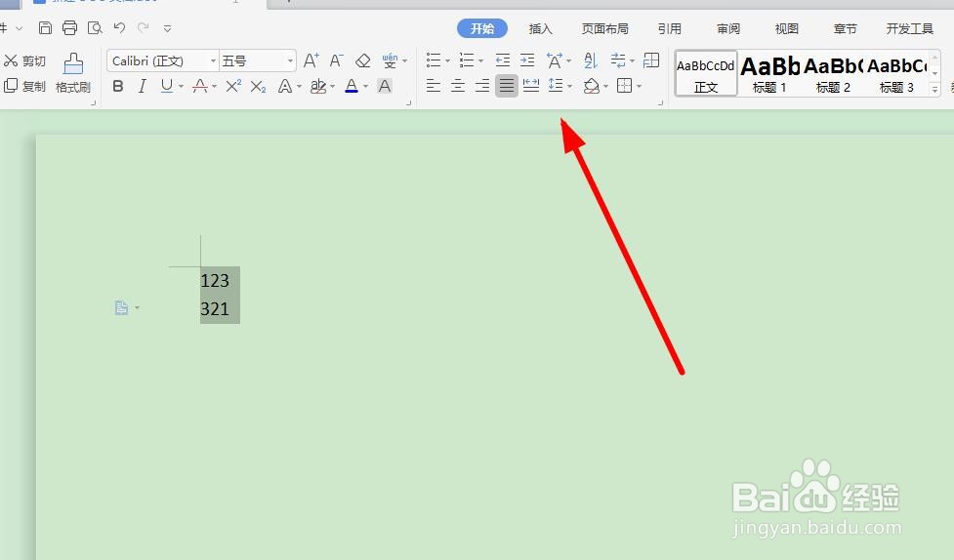Switch to the 引用 tab

click(x=669, y=28)
